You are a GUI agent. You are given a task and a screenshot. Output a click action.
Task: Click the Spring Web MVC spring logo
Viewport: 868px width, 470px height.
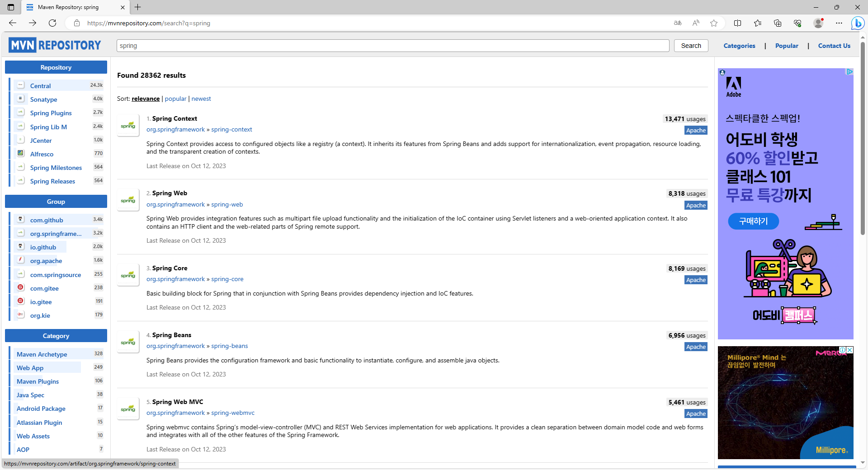point(128,409)
